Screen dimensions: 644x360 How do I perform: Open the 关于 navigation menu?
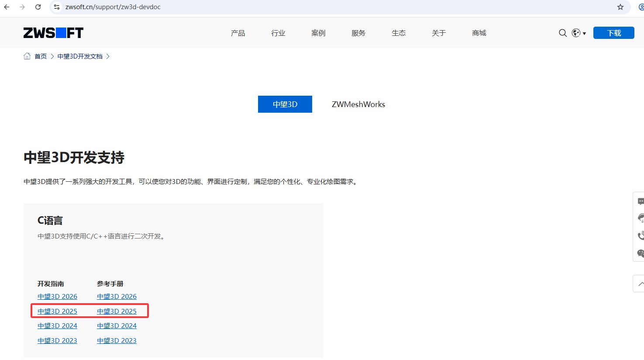(439, 33)
